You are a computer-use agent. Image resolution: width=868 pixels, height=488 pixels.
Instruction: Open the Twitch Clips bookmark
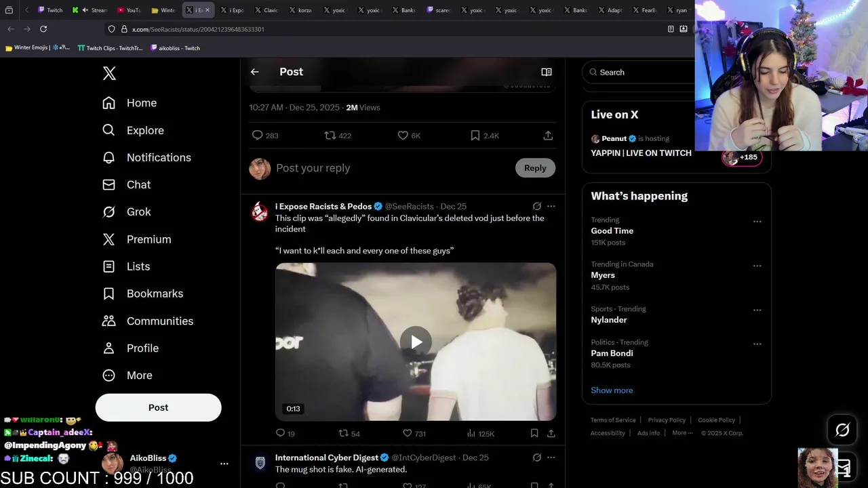point(110,48)
